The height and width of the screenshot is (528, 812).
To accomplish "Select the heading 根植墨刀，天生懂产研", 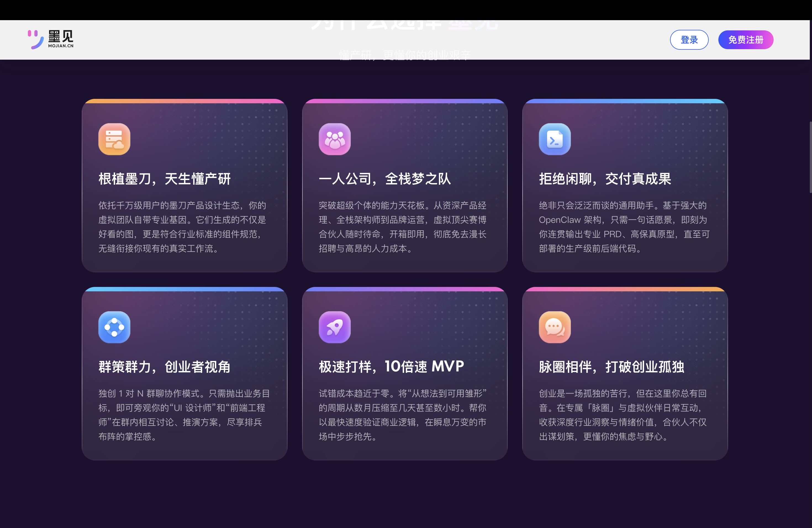I will click(165, 179).
